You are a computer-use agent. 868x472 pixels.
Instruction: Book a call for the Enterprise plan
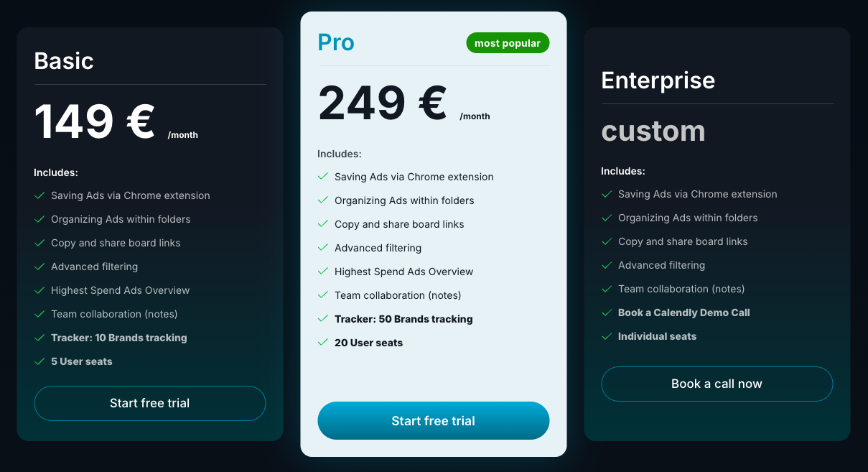(717, 384)
